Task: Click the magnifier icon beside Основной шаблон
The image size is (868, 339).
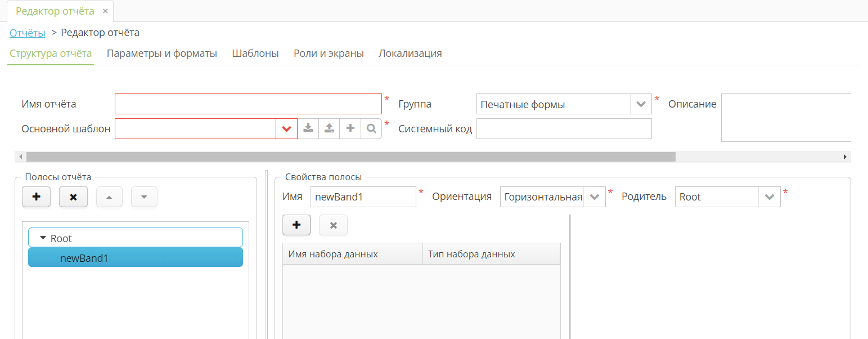Action: coord(371,128)
